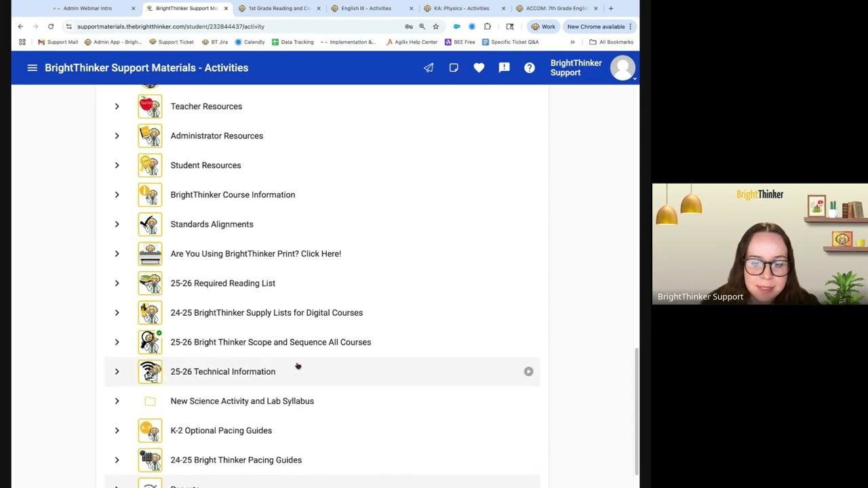Open the announcements exclamation bubble icon
This screenshot has width=868, height=488.
pos(504,68)
